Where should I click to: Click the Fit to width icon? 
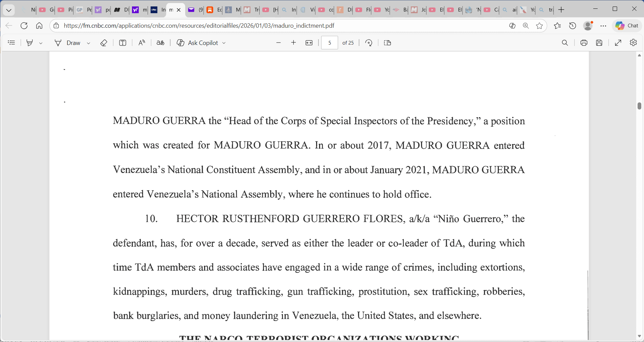[x=309, y=43]
